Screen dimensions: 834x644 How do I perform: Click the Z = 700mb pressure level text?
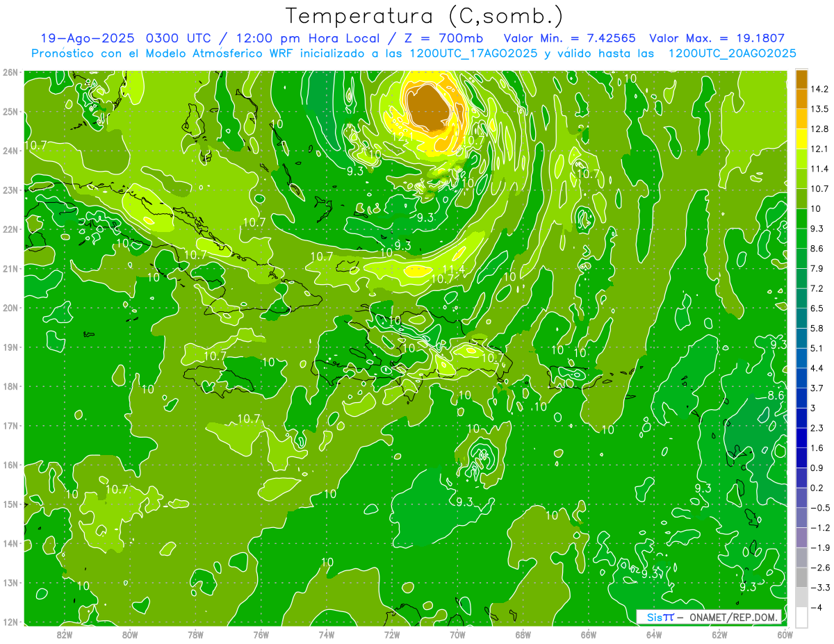[x=445, y=39]
